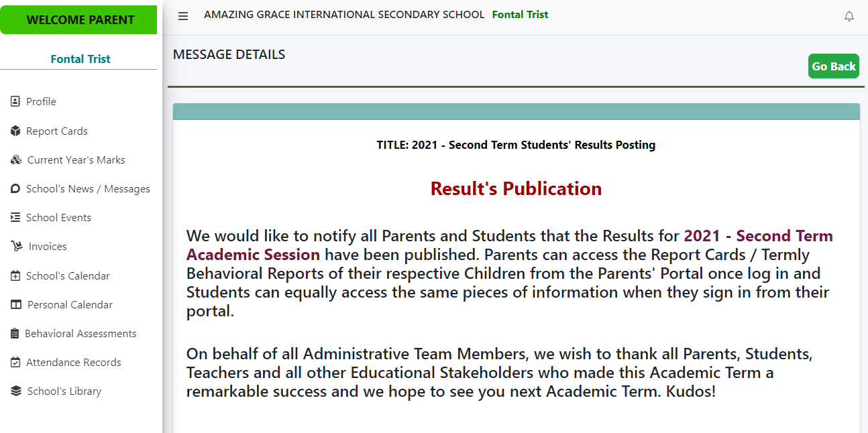The height and width of the screenshot is (433, 868).
Task: Click the School's Library stack icon
Action: [x=16, y=391]
